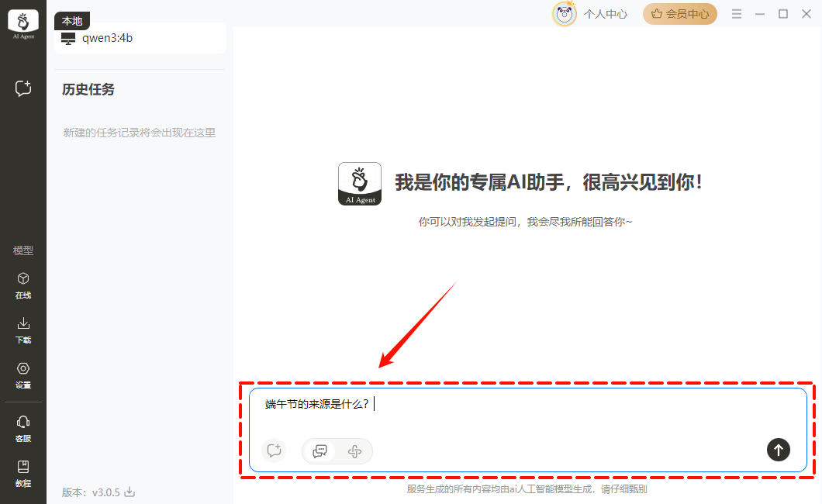
Task: Switch to the pinwheel mode toggle
Action: [354, 450]
